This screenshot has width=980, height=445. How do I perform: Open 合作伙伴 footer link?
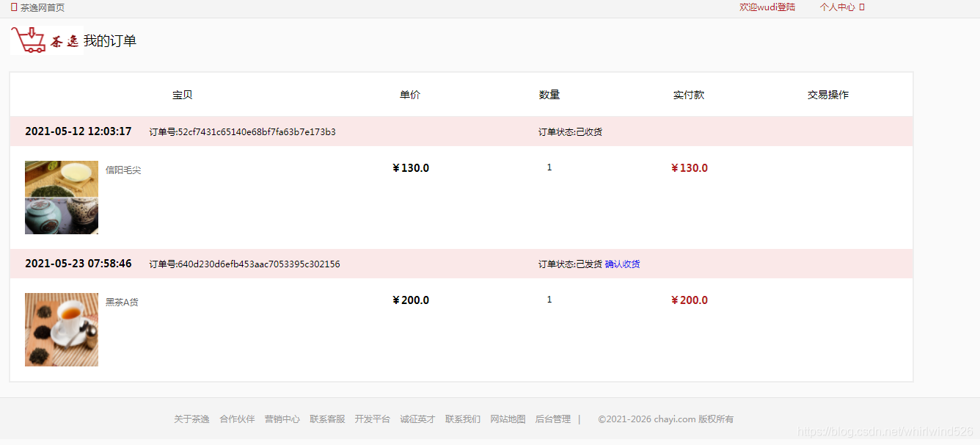click(237, 419)
